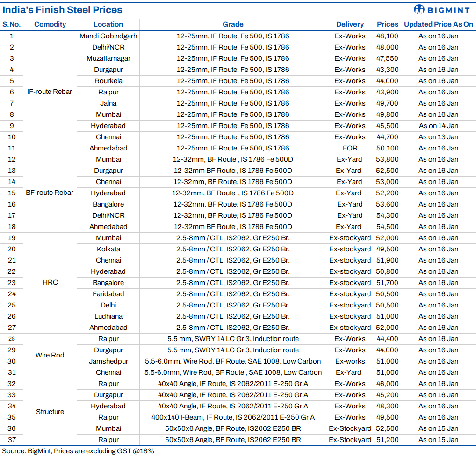Select the BF-route Rebar commodity cell
Screen dimensions: 476x457
tap(50, 193)
